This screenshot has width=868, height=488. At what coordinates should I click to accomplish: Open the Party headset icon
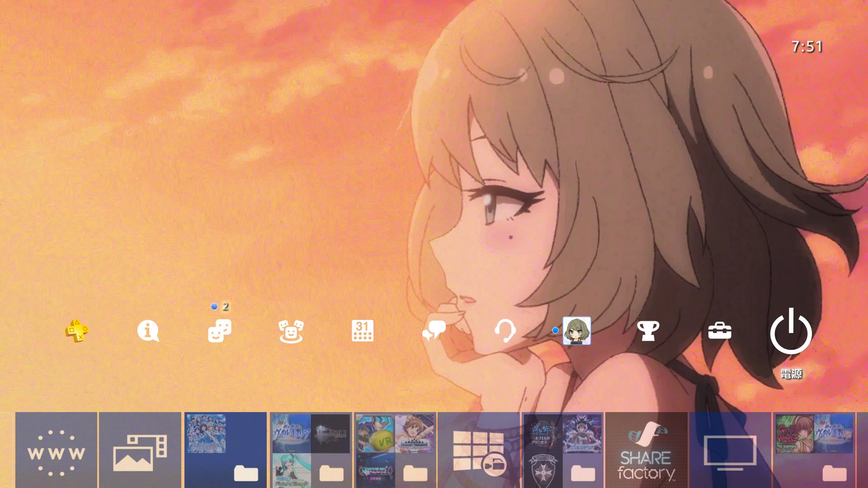pyautogui.click(x=505, y=331)
